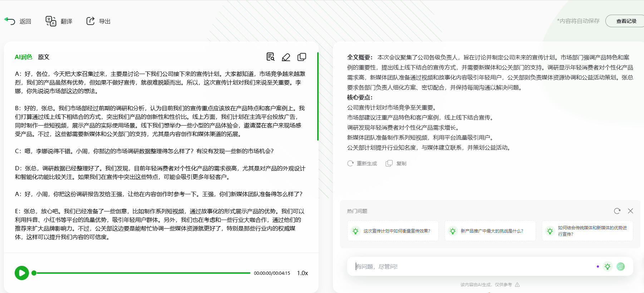Click the send message icon
This screenshot has height=293, width=644.
[620, 267]
